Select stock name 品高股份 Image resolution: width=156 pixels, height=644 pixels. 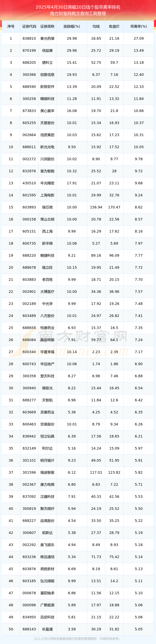tap(47, 521)
